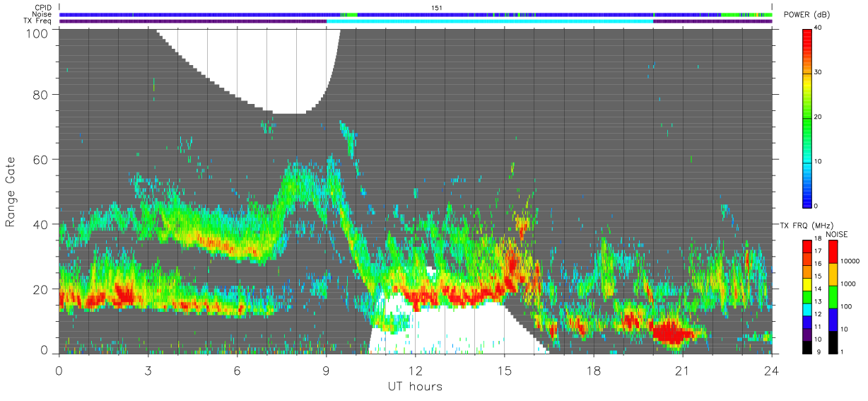Click the "16" tick on TX FRQ legend
This screenshot has height=401, width=868.
(x=817, y=264)
